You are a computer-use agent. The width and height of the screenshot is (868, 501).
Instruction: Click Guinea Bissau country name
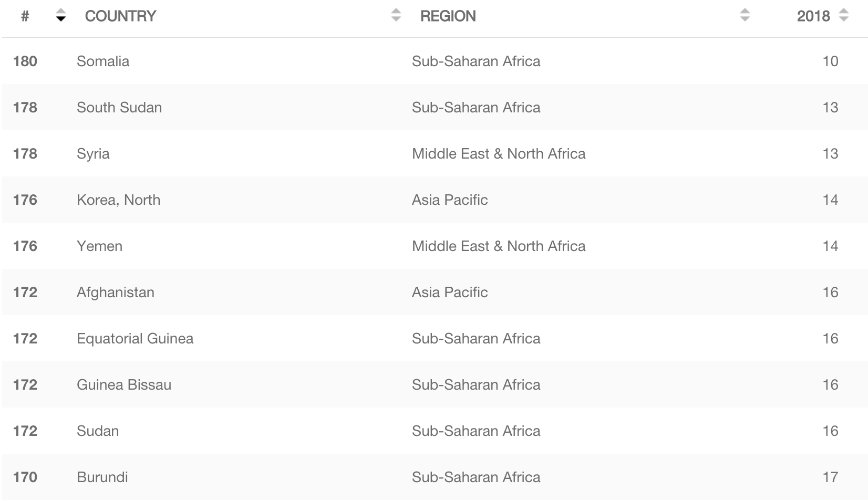pyautogui.click(x=124, y=385)
